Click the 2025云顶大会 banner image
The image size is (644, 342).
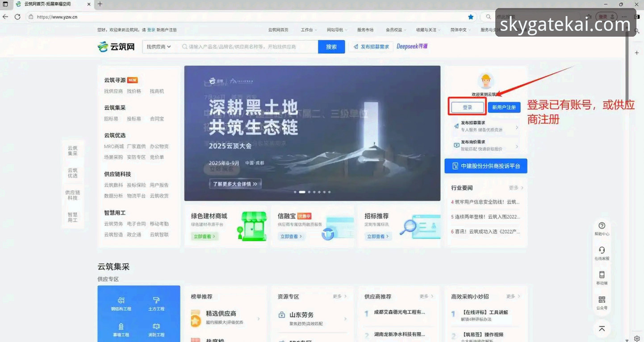(x=312, y=133)
